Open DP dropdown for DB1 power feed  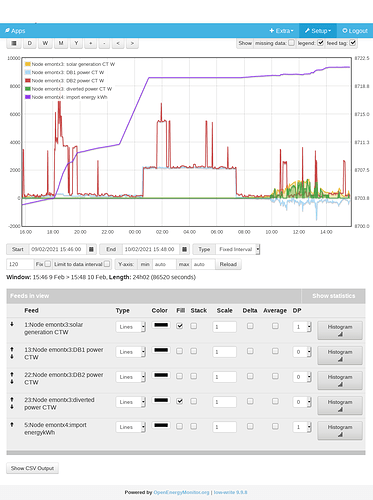302,352
